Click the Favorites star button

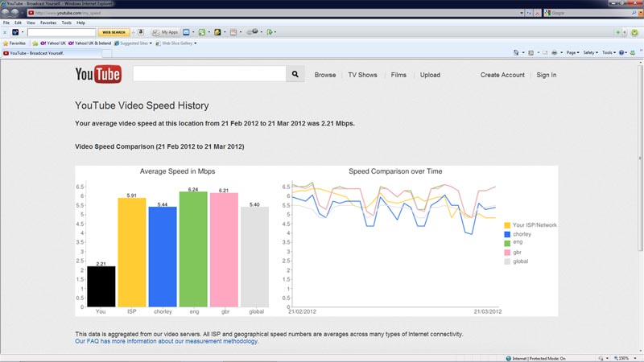(14, 43)
